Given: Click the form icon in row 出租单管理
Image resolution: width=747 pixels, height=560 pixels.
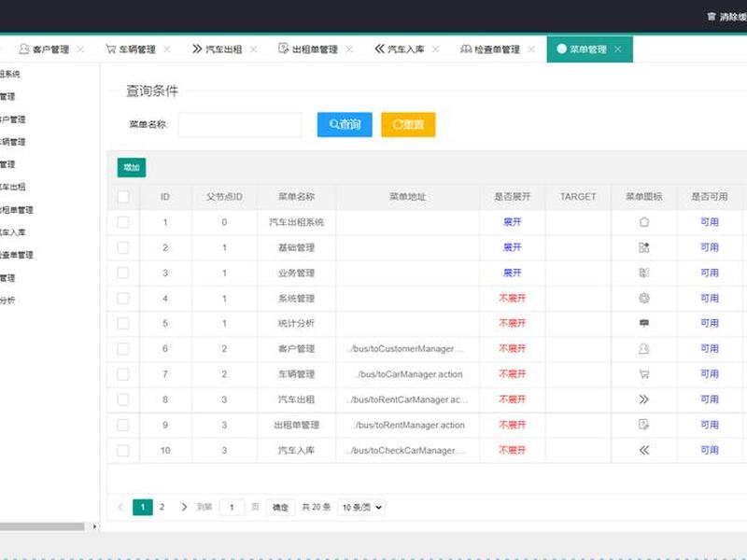Looking at the screenshot, I should click(643, 425).
